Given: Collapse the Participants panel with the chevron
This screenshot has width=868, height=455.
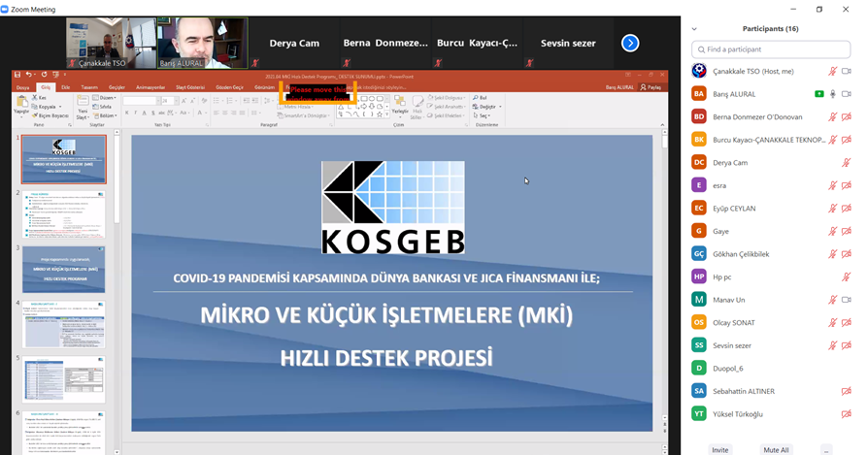Looking at the screenshot, I should click(694, 29).
